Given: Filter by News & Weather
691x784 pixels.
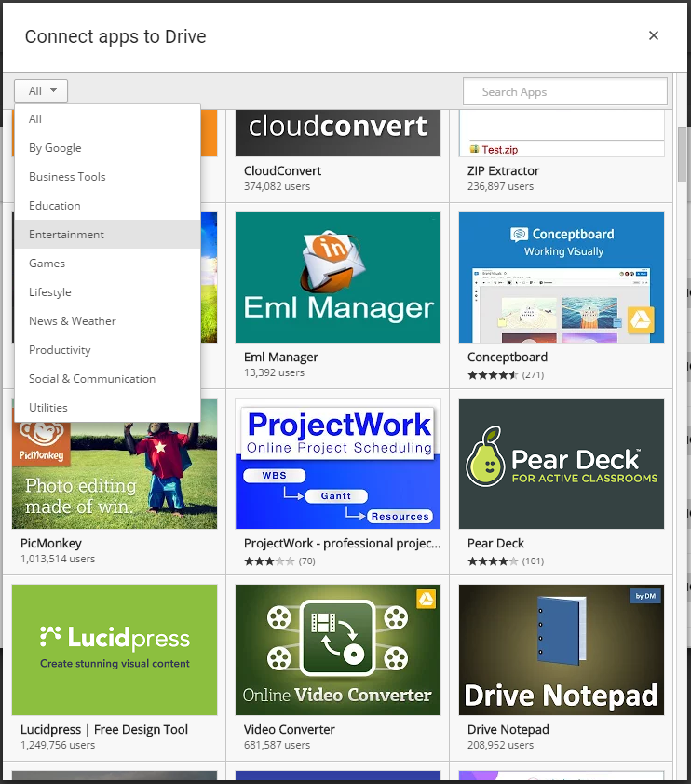Looking at the screenshot, I should coord(107,321).
